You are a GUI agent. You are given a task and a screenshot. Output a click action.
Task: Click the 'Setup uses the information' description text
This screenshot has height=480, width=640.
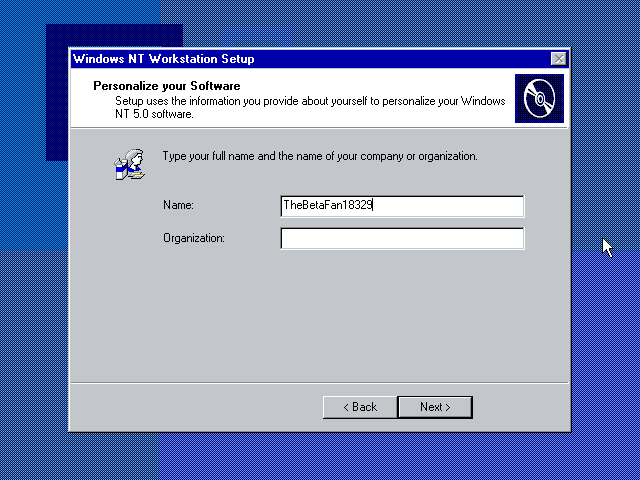tap(310, 107)
